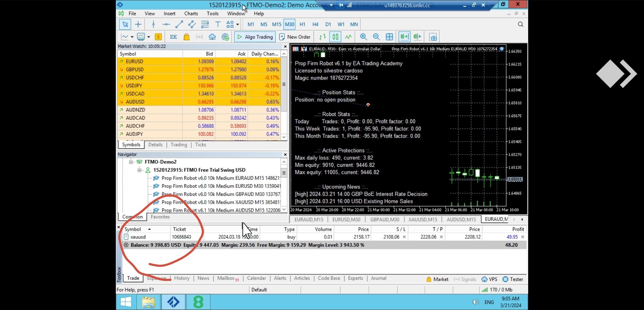The height and width of the screenshot is (310, 644).
Task: Click the Market Watch scrollbar thumb
Action: point(284,84)
